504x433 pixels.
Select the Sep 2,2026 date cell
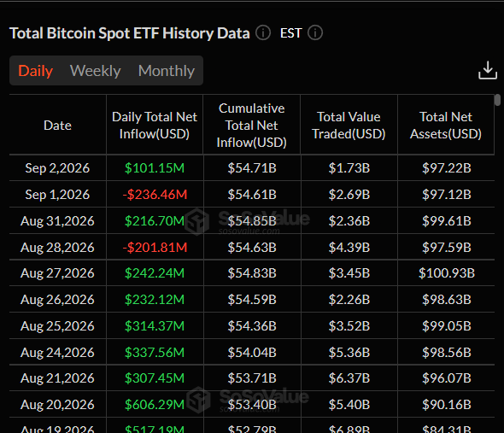(57, 167)
